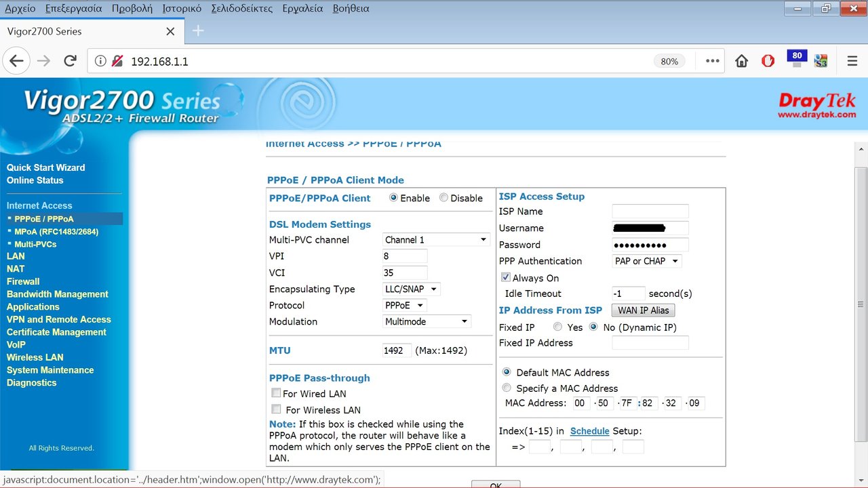Open Multi-PVCs sidebar item
This screenshot has height=488, width=868.
[x=35, y=244]
